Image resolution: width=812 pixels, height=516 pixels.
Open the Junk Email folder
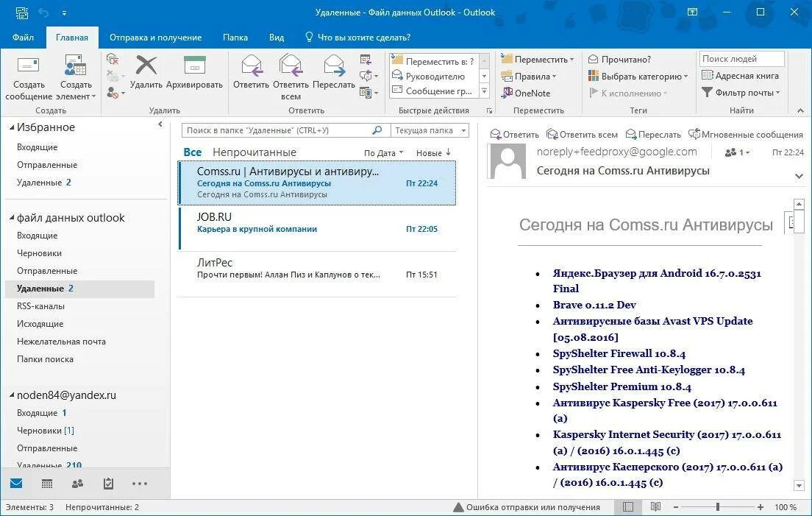61,342
